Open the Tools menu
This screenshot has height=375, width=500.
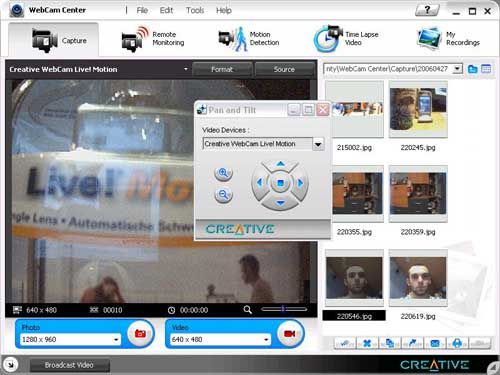195,10
